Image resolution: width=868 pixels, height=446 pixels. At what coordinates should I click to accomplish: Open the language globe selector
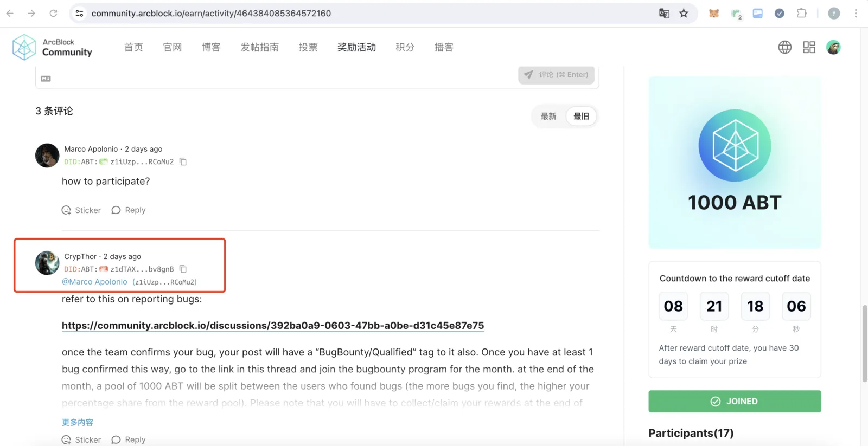(784, 47)
